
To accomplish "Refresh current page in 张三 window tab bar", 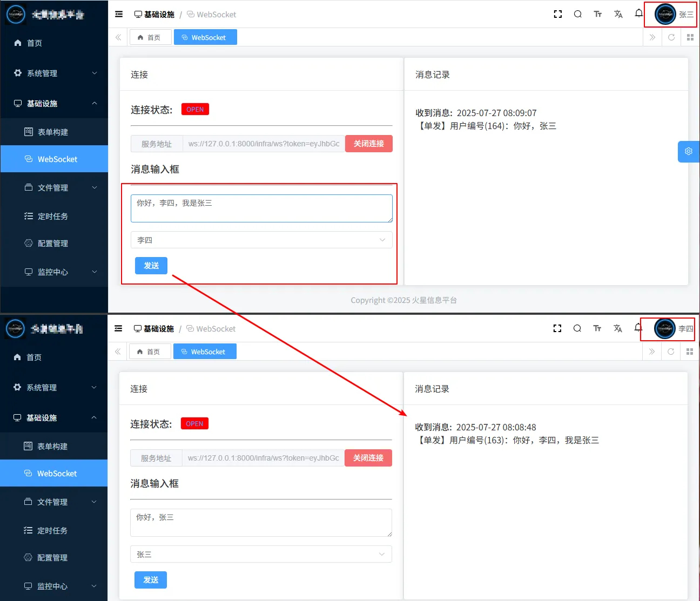I will click(x=671, y=37).
